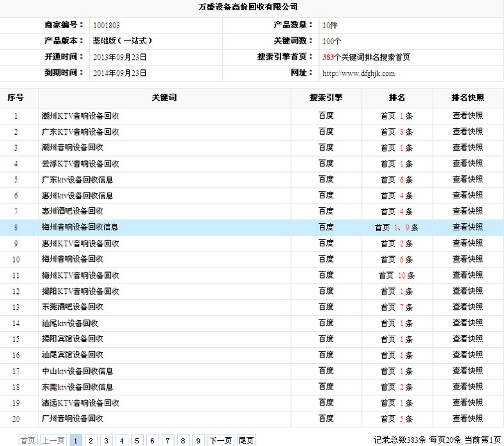
Task: View snapshot for 揭阳KTV音响设备回收
Action: tap(467, 291)
